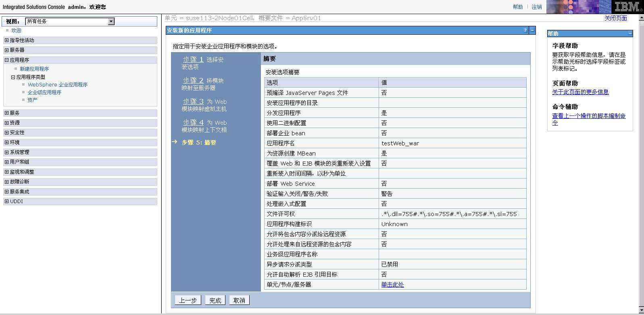Click 上一步 button
Viewport: 644px width, 315px height.
(x=188, y=300)
